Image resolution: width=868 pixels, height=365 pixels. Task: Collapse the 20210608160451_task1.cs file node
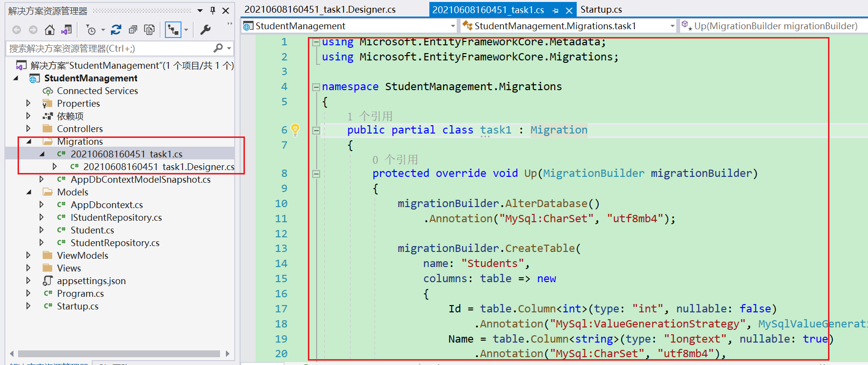[42, 154]
